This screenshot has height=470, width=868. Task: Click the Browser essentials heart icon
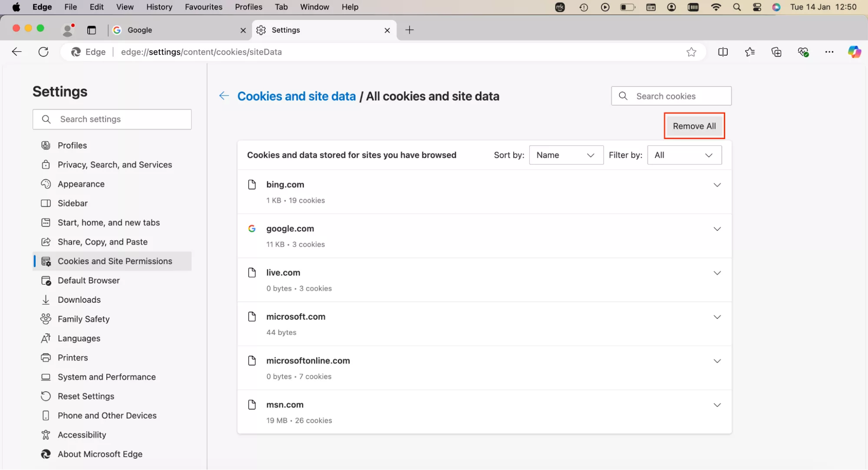click(803, 52)
